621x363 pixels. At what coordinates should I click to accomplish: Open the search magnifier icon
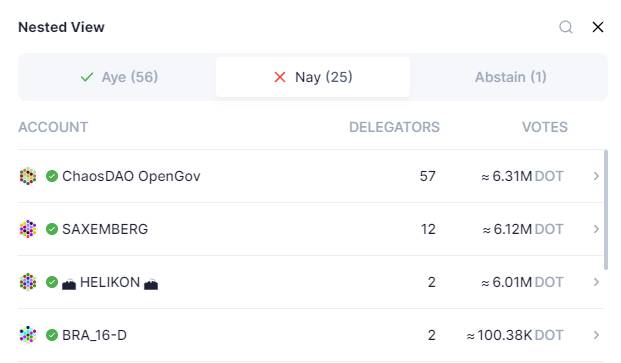566,27
